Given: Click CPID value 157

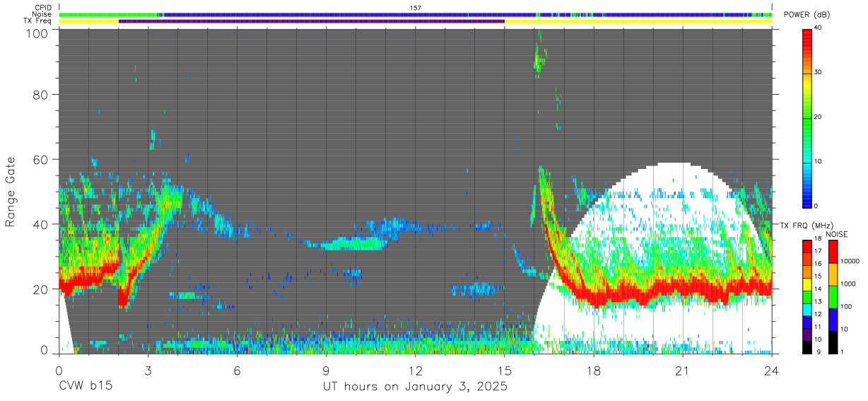Looking at the screenshot, I should click(416, 8).
